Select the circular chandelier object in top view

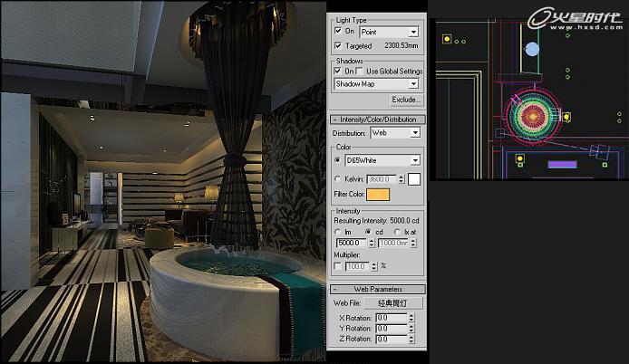(x=533, y=116)
